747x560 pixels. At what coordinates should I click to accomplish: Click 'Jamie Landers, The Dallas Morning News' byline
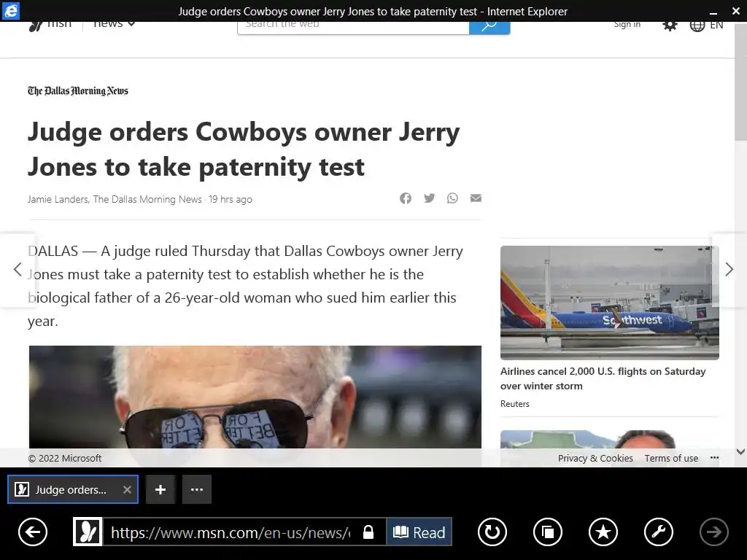tap(115, 200)
